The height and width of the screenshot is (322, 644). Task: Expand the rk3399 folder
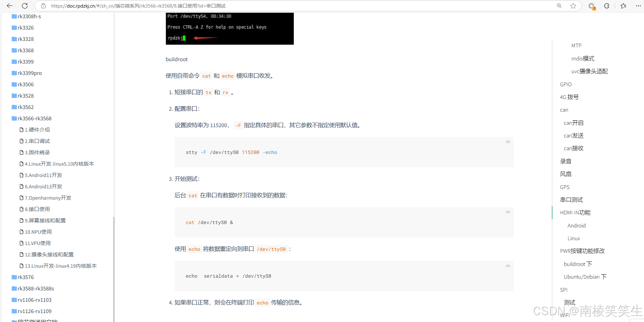(23, 62)
